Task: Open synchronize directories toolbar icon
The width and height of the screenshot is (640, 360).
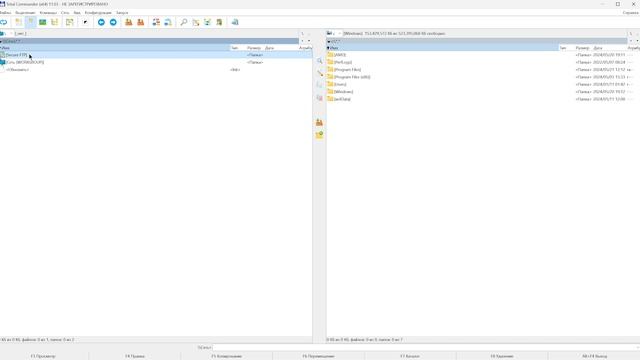Action: pos(207,22)
